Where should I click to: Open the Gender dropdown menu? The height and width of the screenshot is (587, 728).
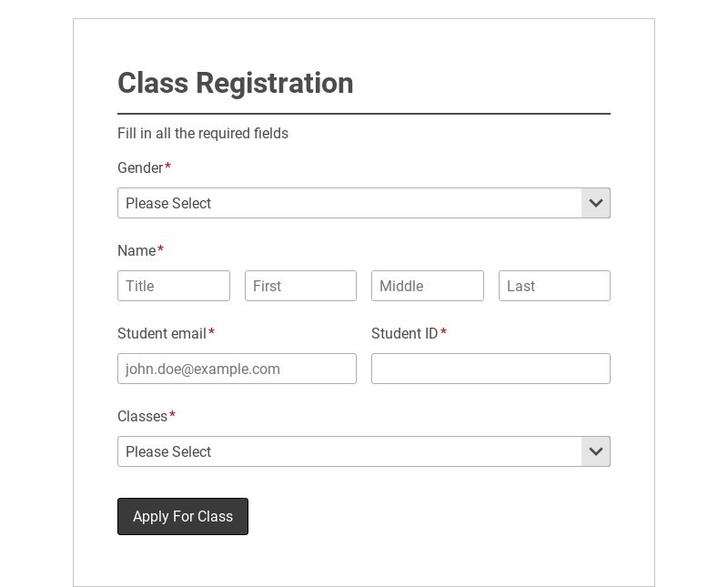coord(350,203)
